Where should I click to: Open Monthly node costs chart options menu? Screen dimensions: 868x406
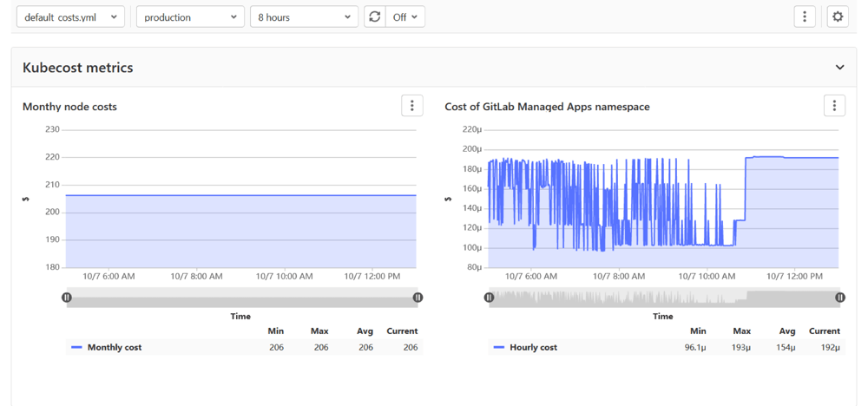click(411, 106)
